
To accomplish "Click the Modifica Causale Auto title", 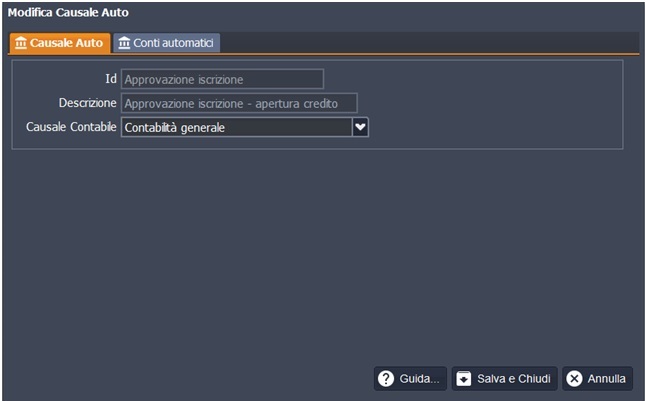I will click(68, 13).
